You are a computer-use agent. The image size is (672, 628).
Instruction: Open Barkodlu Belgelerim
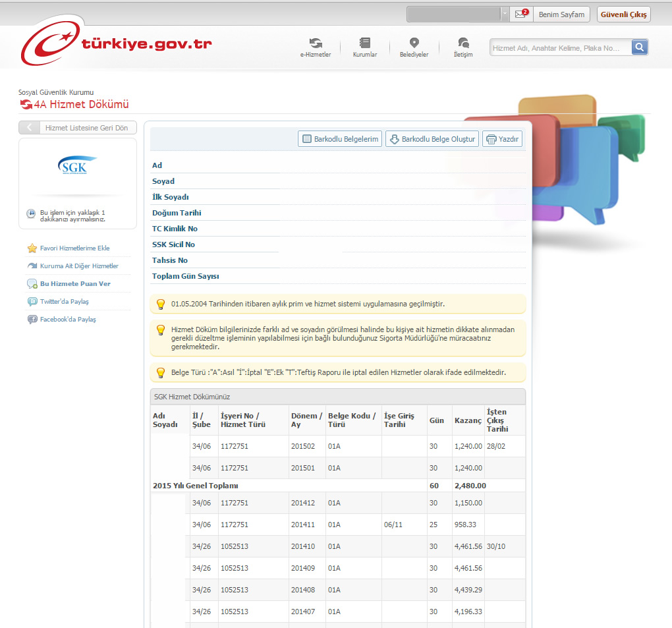340,139
